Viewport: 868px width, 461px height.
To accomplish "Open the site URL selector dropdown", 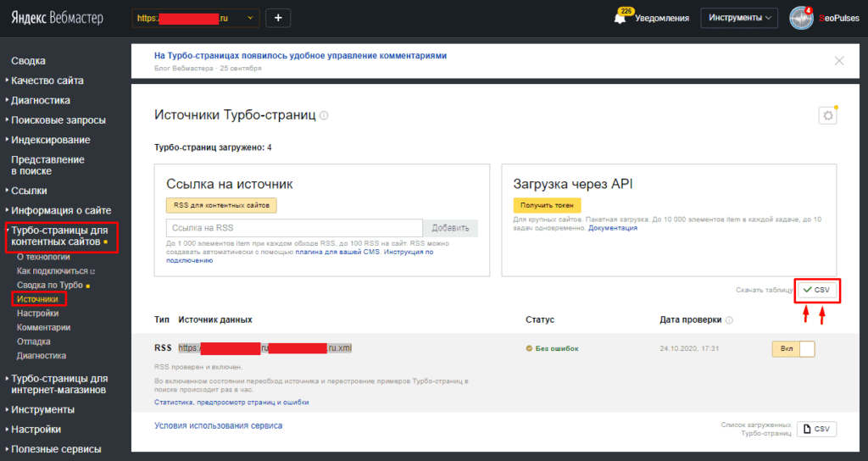I will 196,18.
